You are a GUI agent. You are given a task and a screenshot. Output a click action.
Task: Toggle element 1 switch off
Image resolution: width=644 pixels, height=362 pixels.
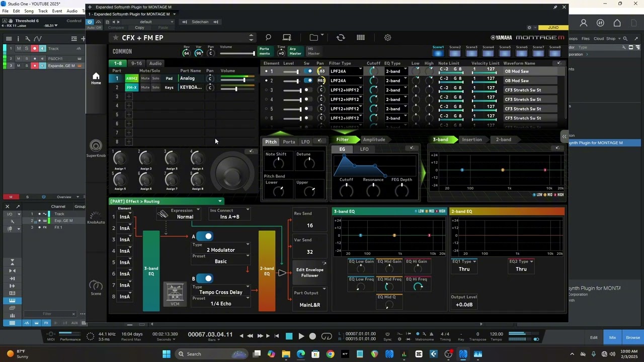[x=308, y=71]
